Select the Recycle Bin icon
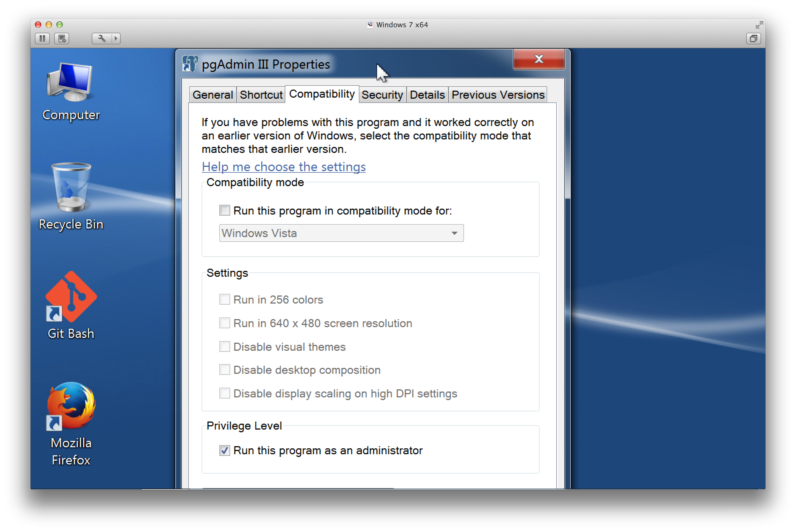The width and height of the screenshot is (796, 532). click(x=71, y=196)
